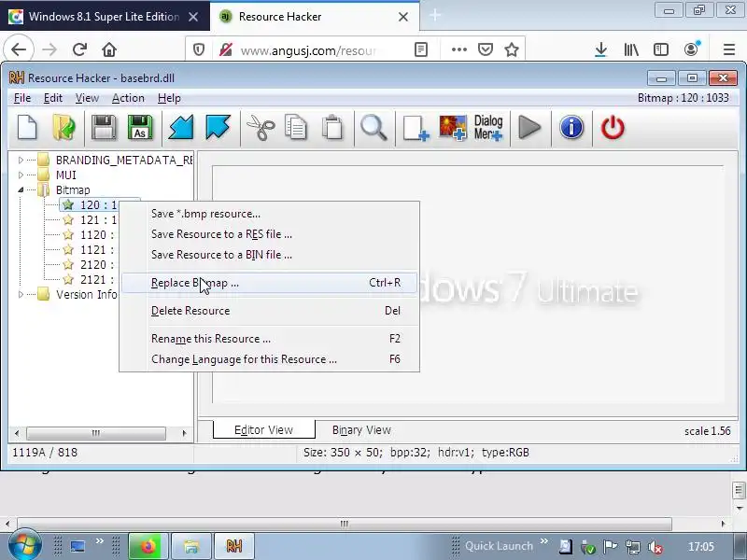The image size is (747, 560).
Task: Click the address bar showing www.angusj.com
Action: pyautogui.click(x=309, y=50)
